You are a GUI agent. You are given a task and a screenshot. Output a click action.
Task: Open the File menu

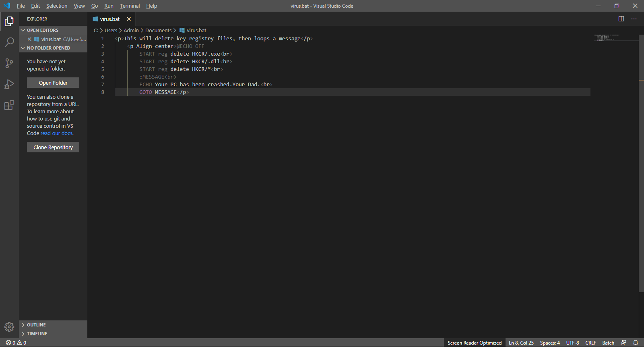(x=21, y=6)
